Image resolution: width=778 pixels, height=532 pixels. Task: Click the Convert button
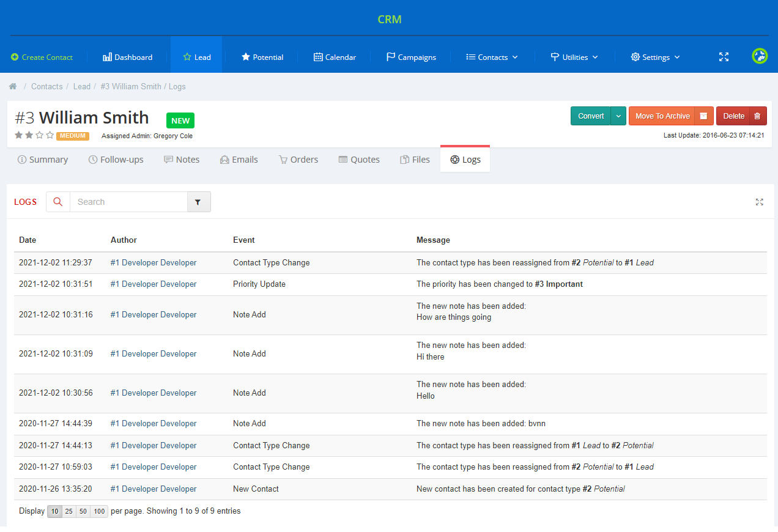click(591, 116)
